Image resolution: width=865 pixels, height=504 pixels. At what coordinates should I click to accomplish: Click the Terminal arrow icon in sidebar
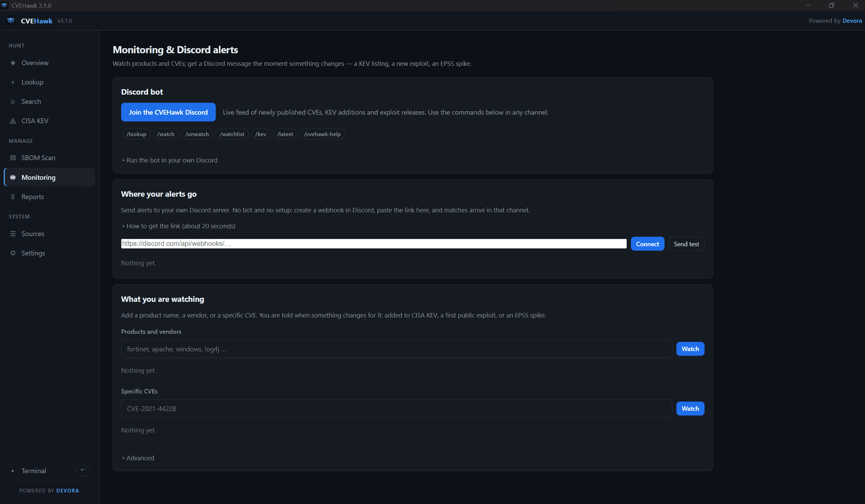click(x=13, y=471)
